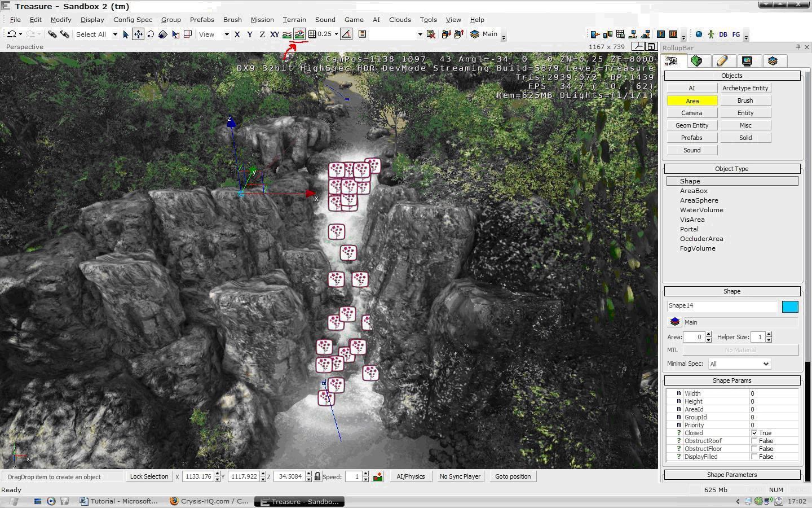Select WaterVolume in Object Type list
Viewport: 812px width, 508px height.
point(701,210)
